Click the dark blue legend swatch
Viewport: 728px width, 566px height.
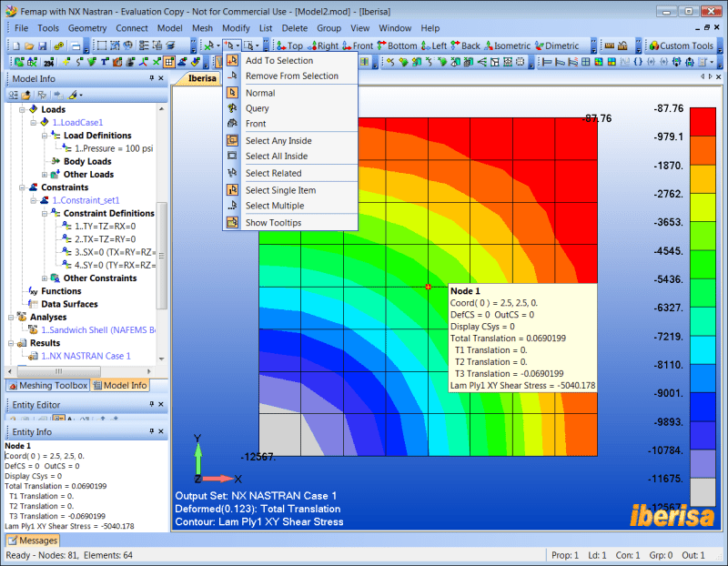click(x=703, y=407)
